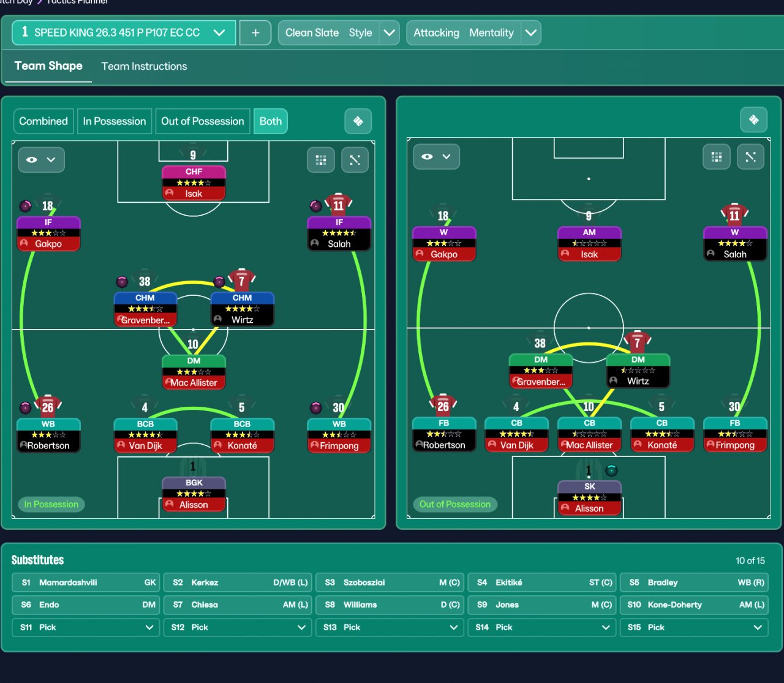This screenshot has height=683, width=784.
Task: Click Salah's red number 11 shirt on Out of Possession pitch
Action: [734, 215]
